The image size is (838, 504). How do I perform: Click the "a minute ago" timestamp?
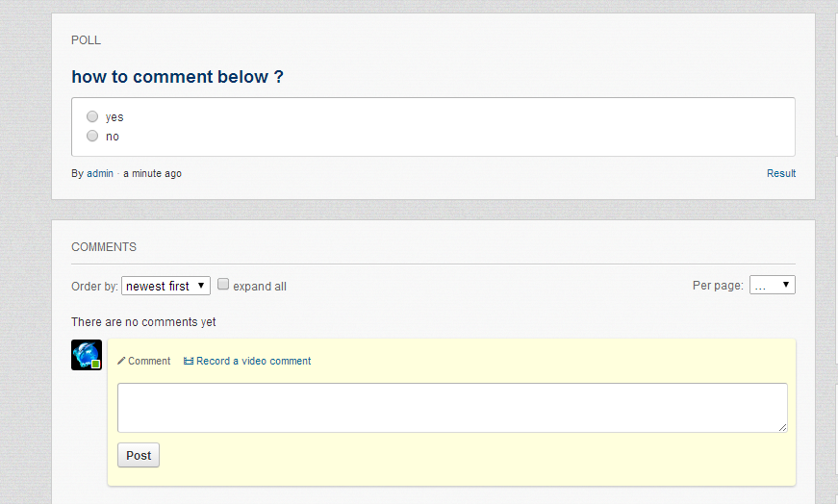pyautogui.click(x=152, y=174)
